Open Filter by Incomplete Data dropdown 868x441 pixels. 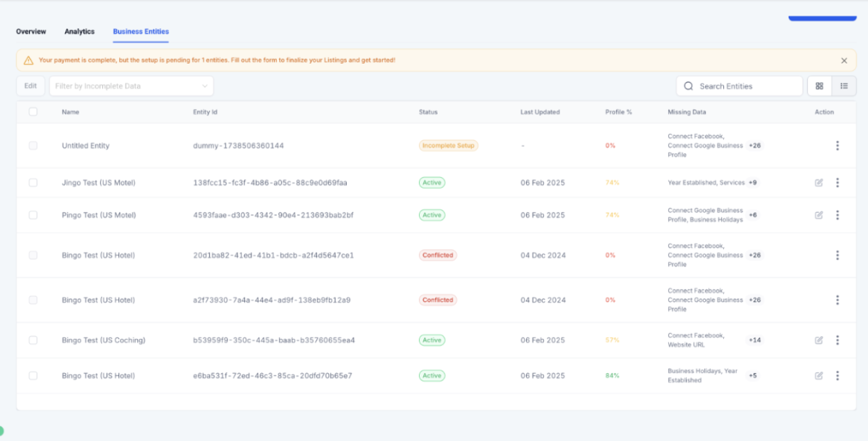131,86
